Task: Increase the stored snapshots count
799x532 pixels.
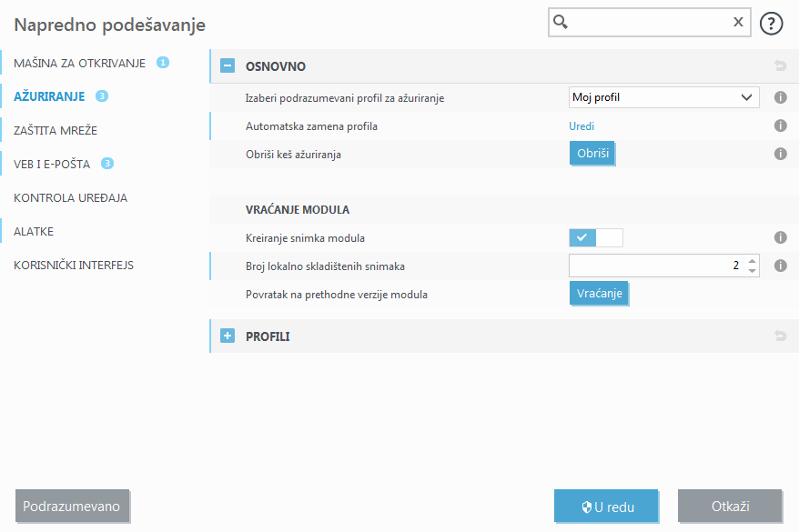Action: point(752,261)
